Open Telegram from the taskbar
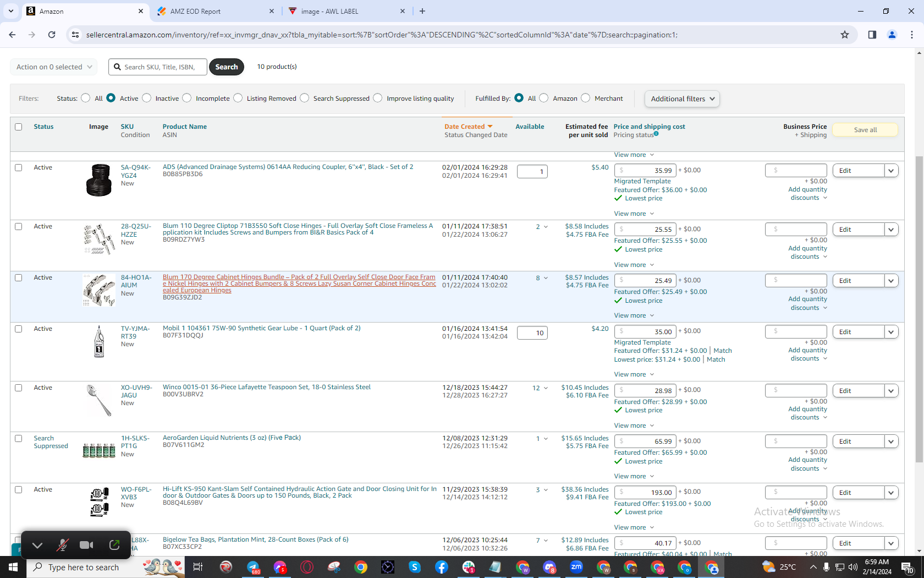Screen dimensions: 924x578 coord(253,567)
